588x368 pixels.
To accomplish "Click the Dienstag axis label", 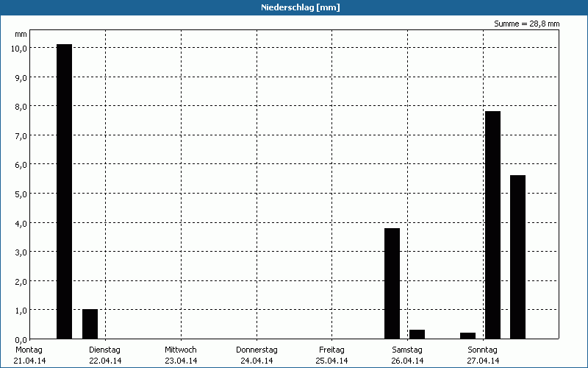I will click(x=104, y=350).
